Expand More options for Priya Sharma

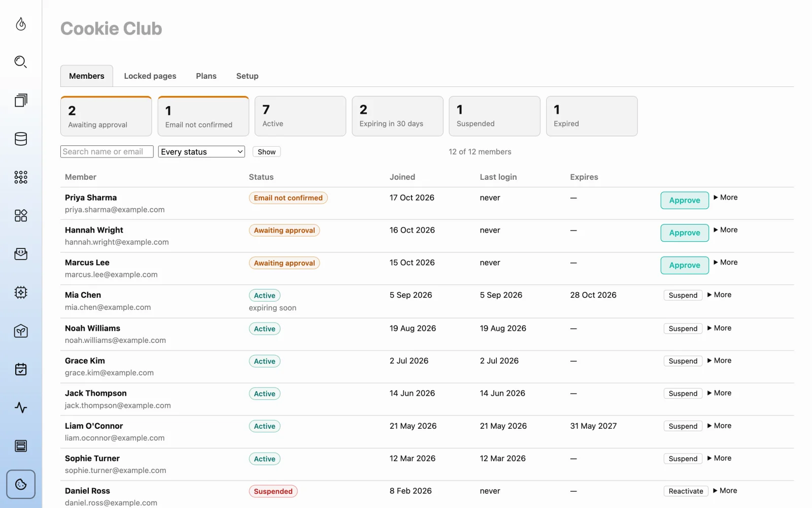point(725,197)
